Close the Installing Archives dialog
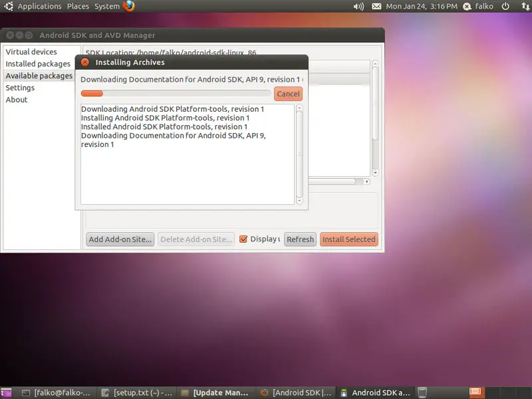The height and width of the screenshot is (399, 532). tap(85, 62)
